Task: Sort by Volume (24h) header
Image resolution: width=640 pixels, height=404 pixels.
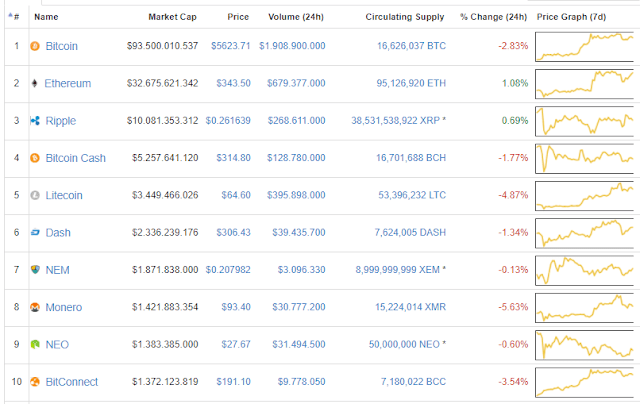Action: [x=296, y=17]
